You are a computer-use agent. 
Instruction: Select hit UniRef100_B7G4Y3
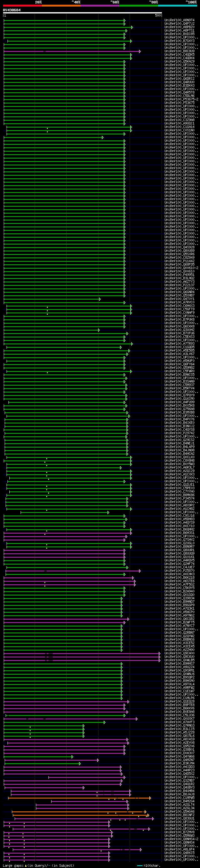coord(179,41)
